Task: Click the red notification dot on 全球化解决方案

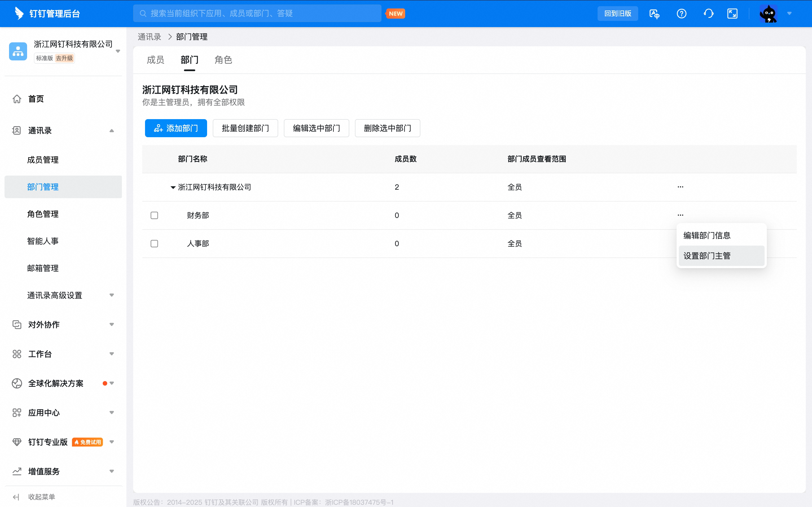Action: click(105, 383)
